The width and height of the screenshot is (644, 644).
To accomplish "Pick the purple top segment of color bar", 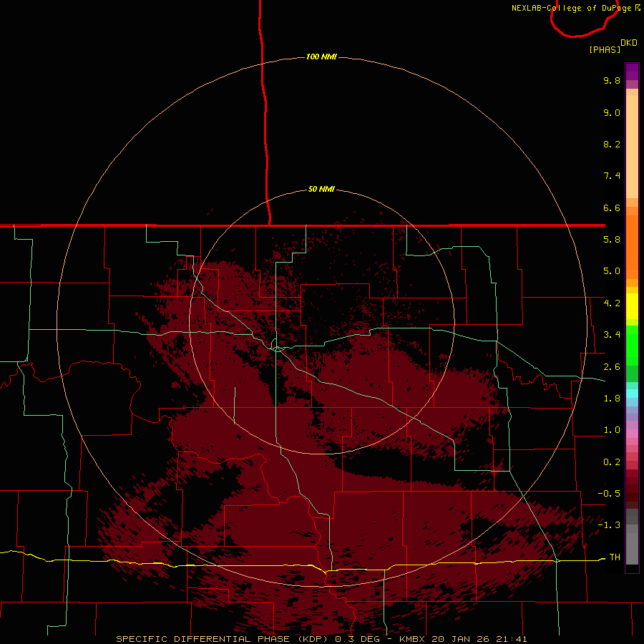I will (x=632, y=72).
